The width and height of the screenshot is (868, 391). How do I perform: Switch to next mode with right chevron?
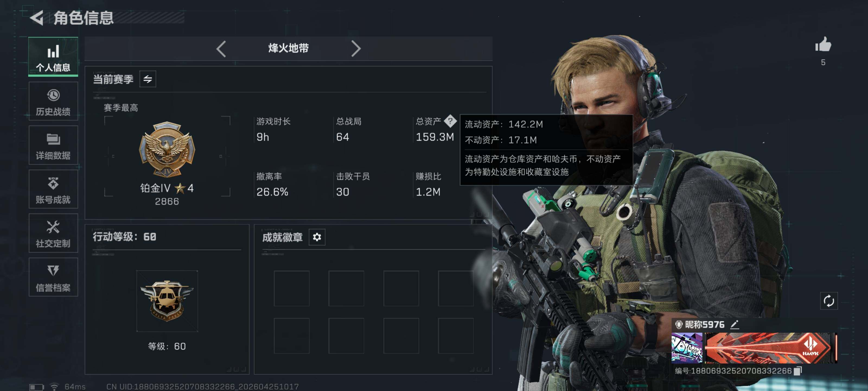tap(356, 49)
